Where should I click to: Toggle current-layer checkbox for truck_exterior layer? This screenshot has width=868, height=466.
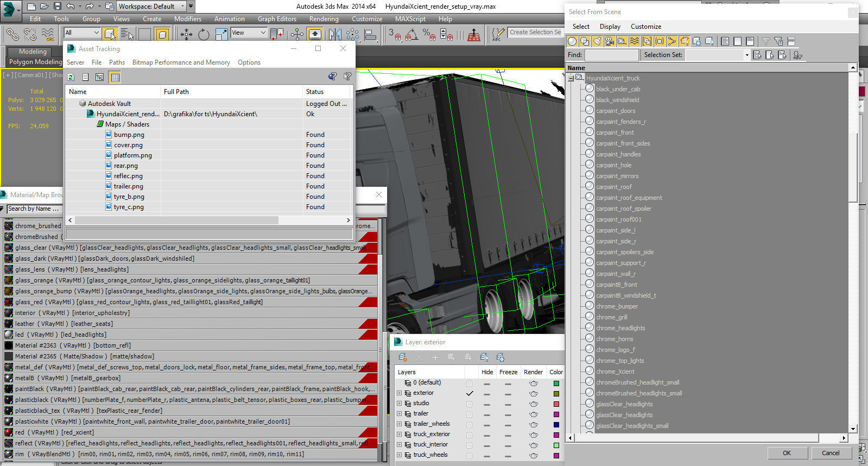(469, 435)
